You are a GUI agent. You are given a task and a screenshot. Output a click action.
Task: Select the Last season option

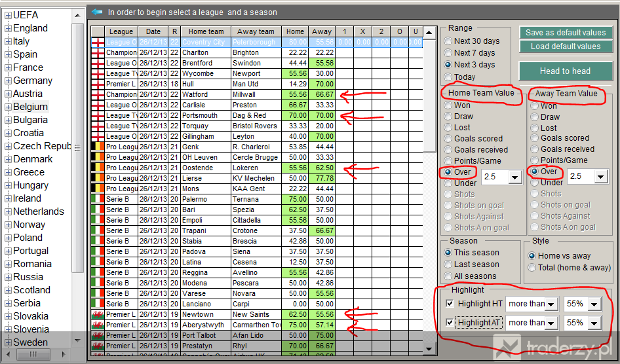coord(448,264)
